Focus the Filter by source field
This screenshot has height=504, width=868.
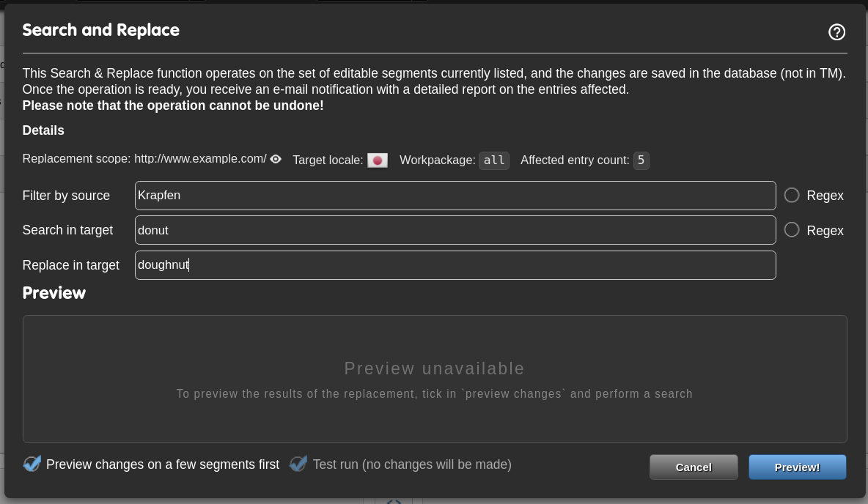[455, 196]
